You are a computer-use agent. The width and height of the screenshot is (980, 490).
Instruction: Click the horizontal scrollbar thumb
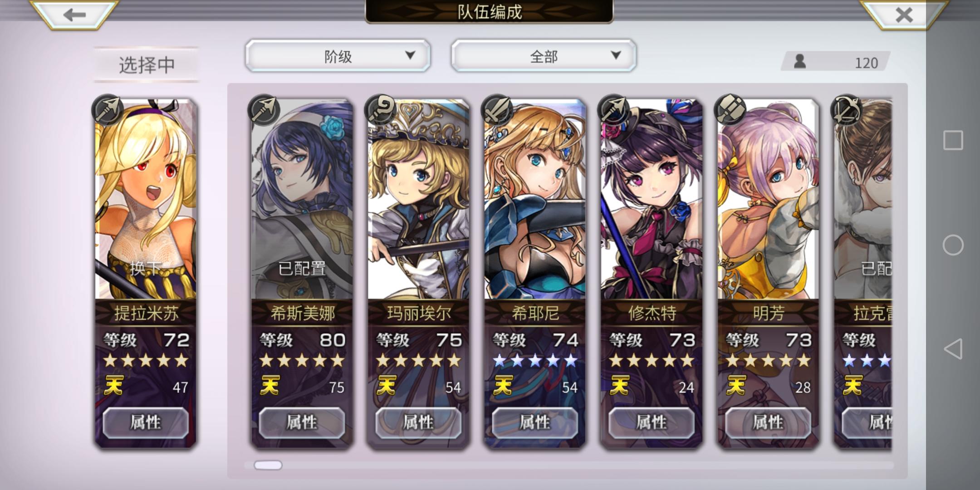pyautogui.click(x=268, y=465)
